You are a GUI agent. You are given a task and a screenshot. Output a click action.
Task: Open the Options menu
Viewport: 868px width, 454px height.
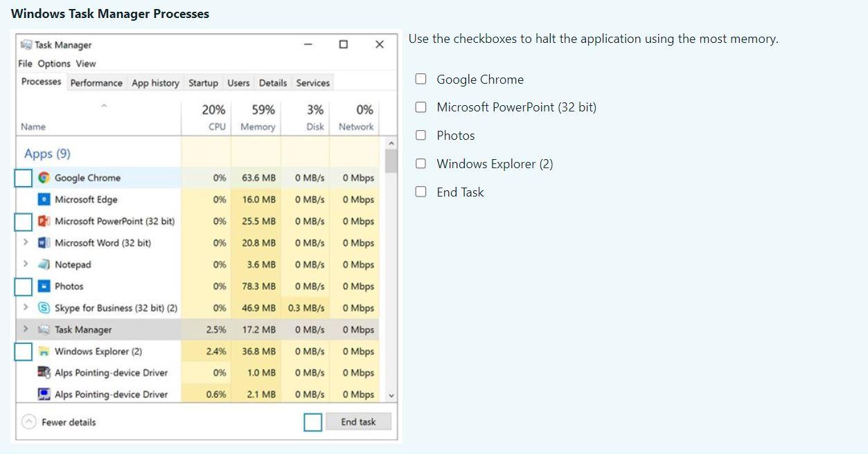coord(55,63)
